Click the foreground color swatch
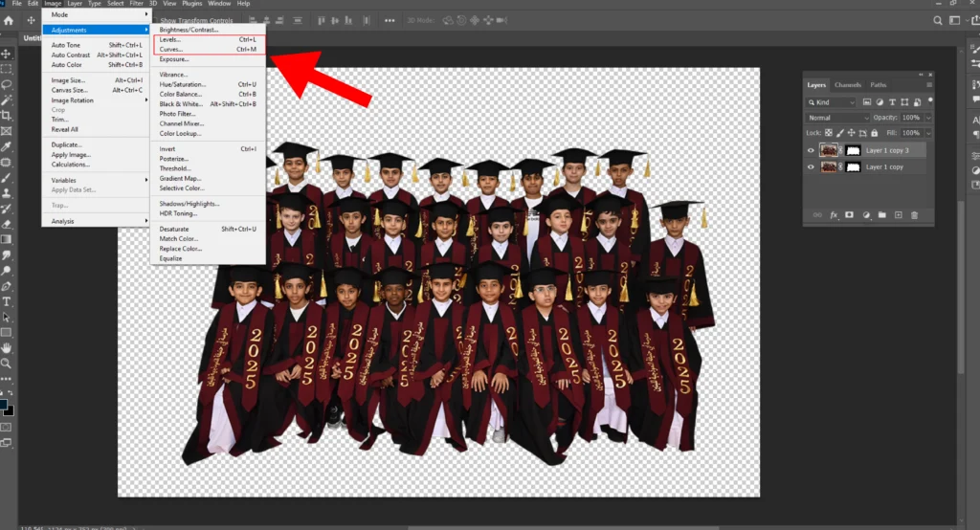The image size is (980, 530). pos(5,406)
